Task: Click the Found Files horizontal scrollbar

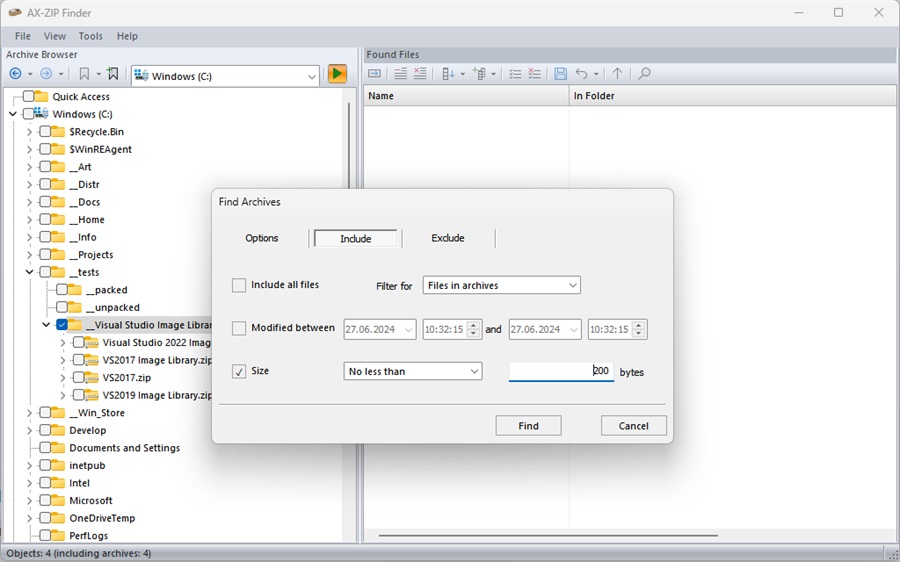Action: tap(548, 536)
